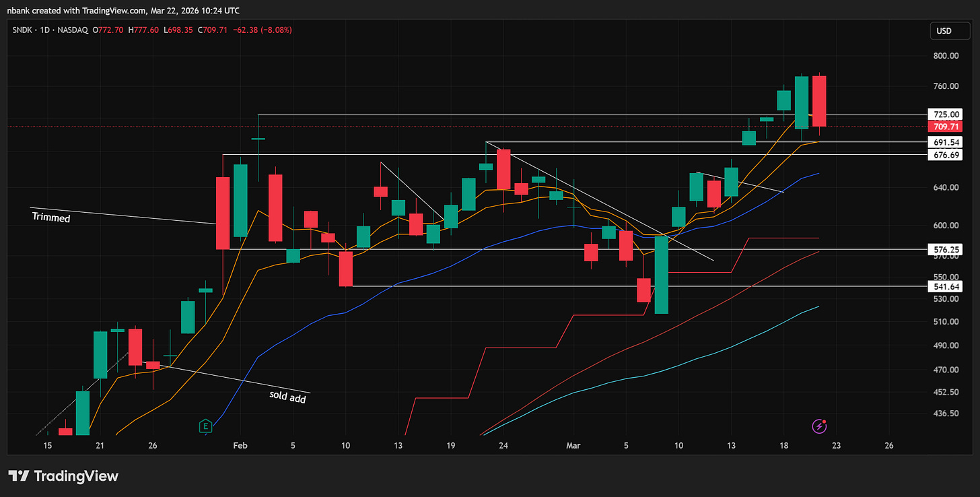Click date 19 on the time axis
The height and width of the screenshot is (497, 980).
[451, 446]
